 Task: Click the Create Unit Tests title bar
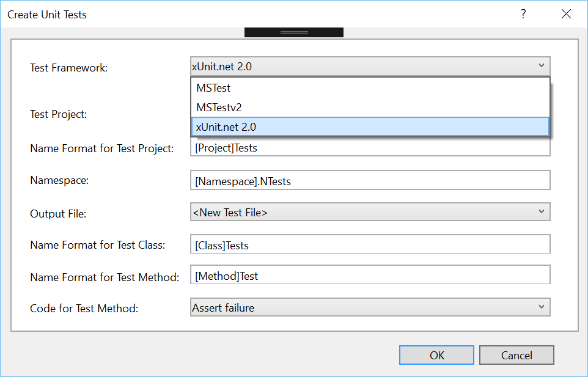click(244, 14)
